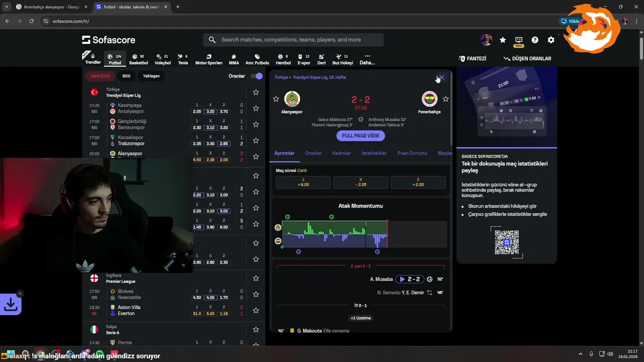
Task: Open a new browser tab
Action: coord(178,7)
